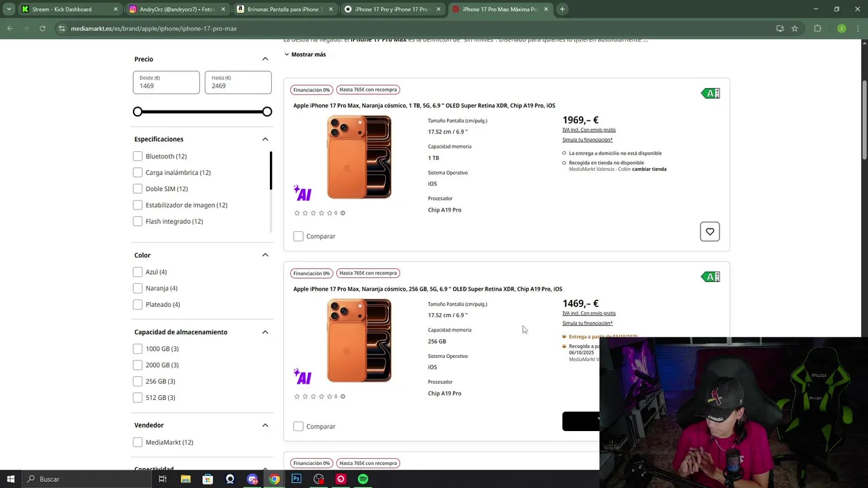868x488 pixels.
Task: Check the 2000 GB (3) storage filter
Action: click(x=138, y=365)
